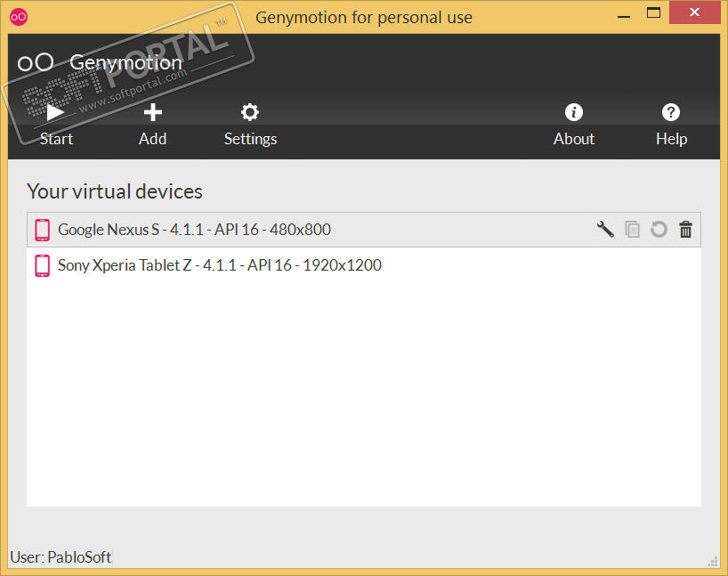Delete the Google Nexus S device via trash icon
Image resolution: width=728 pixels, height=576 pixels.
click(685, 230)
